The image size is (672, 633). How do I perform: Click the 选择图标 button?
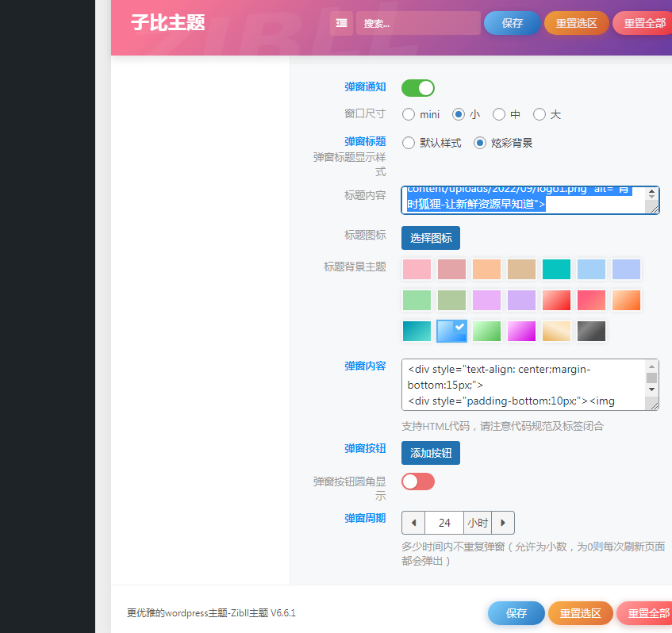pos(431,238)
